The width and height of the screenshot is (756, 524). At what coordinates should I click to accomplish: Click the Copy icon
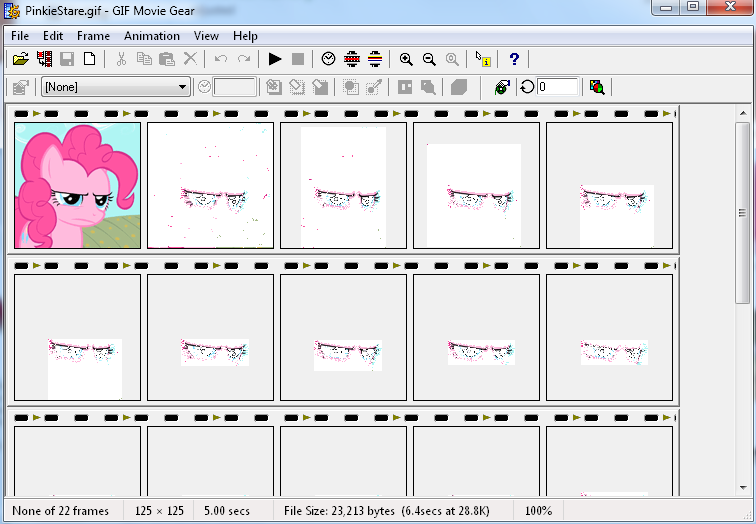[x=144, y=59]
